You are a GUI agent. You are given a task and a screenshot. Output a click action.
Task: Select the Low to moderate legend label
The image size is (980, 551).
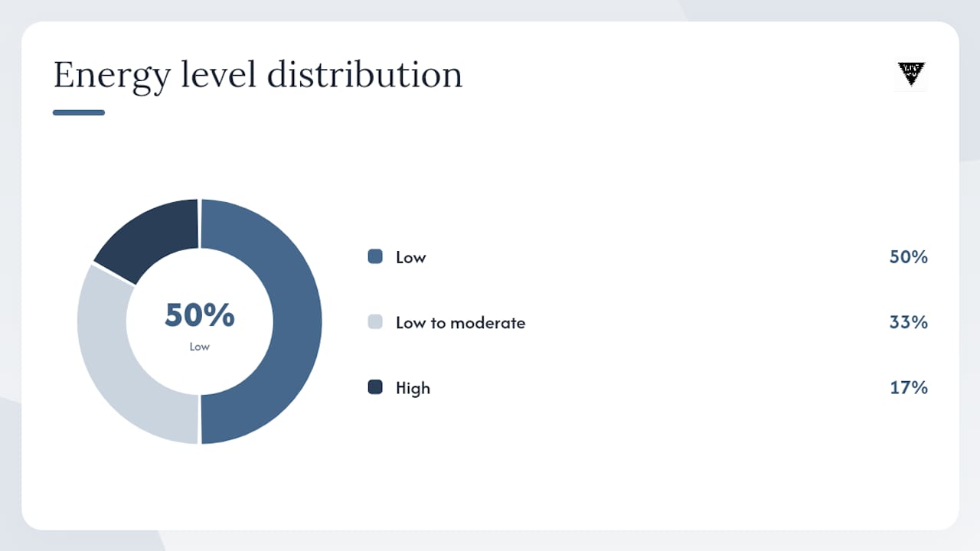pos(461,323)
